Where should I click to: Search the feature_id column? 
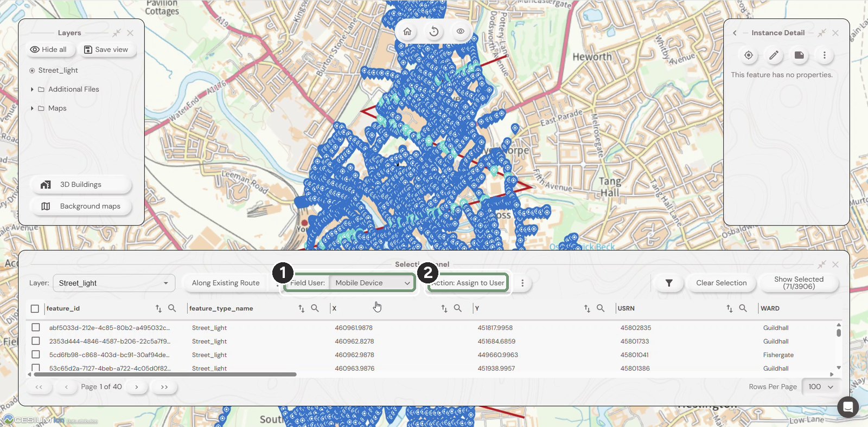172,308
